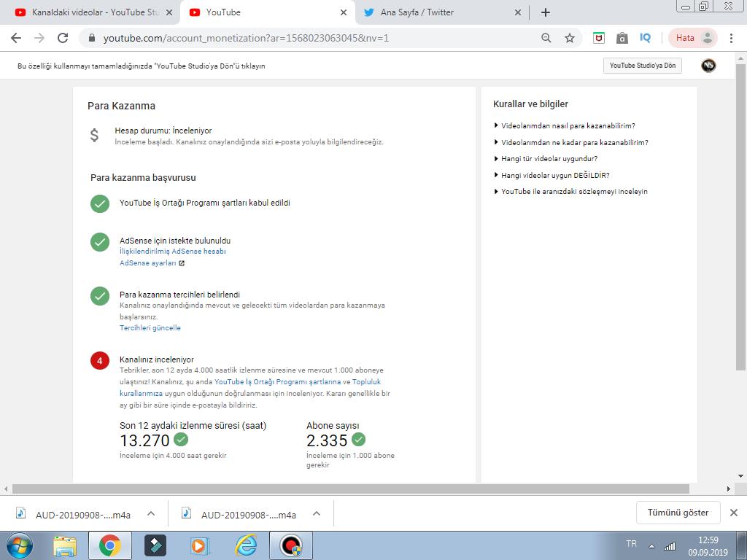
Task: Switch to the Ana Sayfa / Twitter tab
Action: (x=442, y=12)
